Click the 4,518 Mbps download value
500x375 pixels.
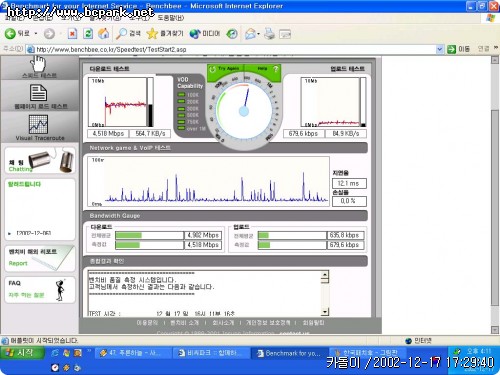(x=108, y=134)
